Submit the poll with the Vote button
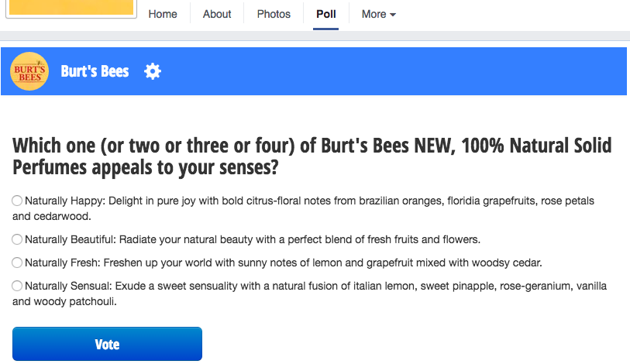Viewport: 630px width, 364px height. (x=107, y=344)
